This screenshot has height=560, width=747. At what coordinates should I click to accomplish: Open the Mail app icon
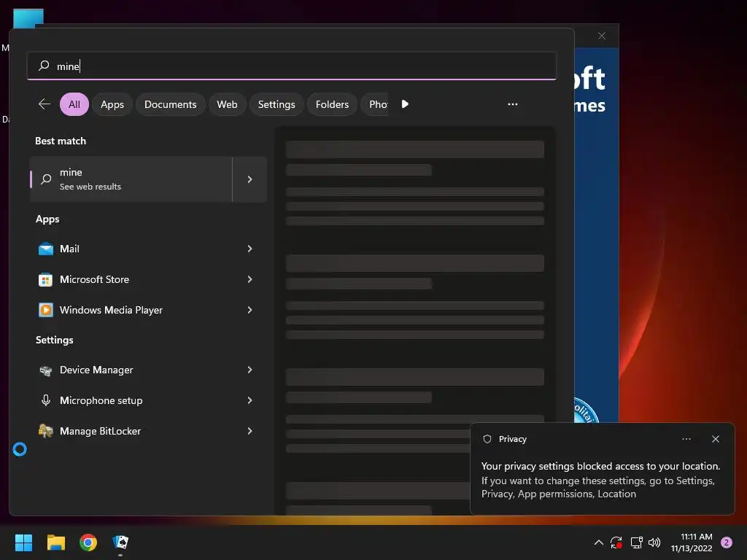tap(46, 249)
